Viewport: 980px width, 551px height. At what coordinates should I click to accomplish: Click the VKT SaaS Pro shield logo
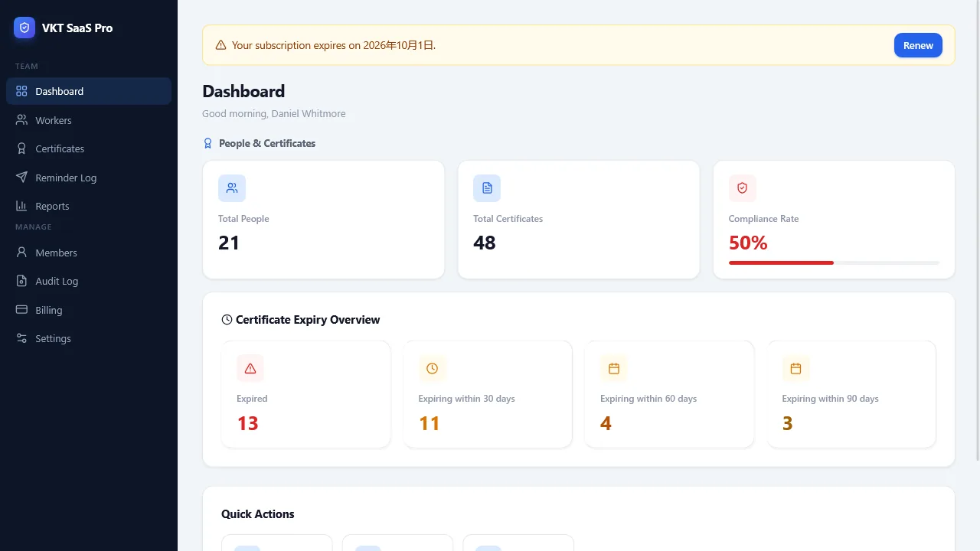click(x=24, y=28)
